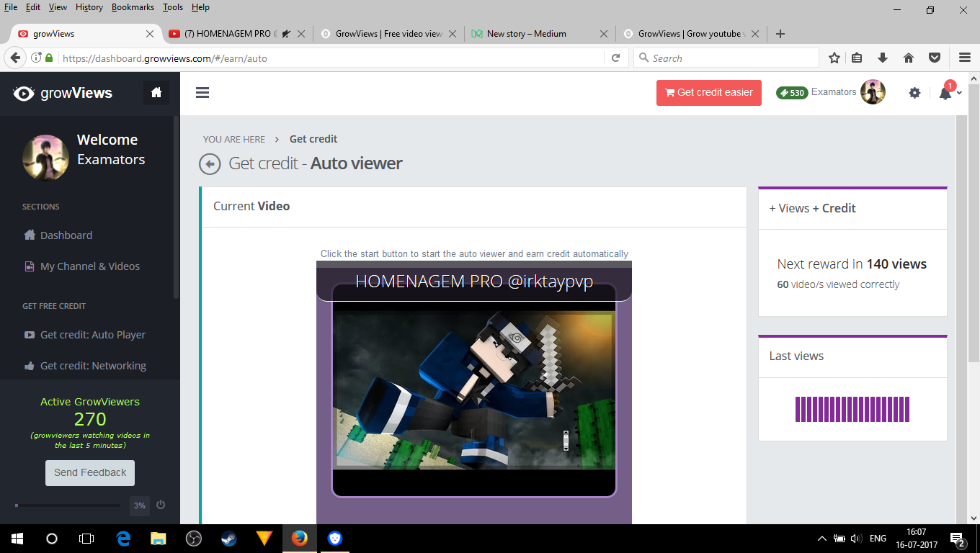Click the ENG language indicator
980x553 pixels.
click(878, 539)
